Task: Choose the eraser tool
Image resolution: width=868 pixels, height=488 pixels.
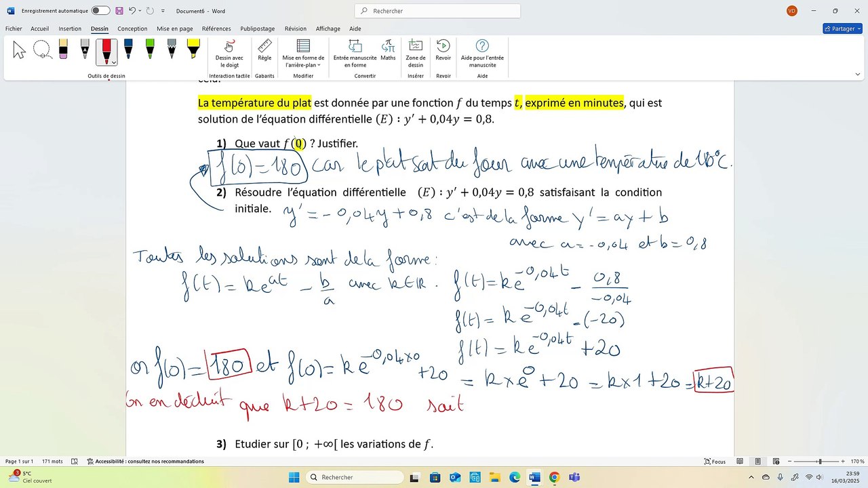Action: click(63, 49)
